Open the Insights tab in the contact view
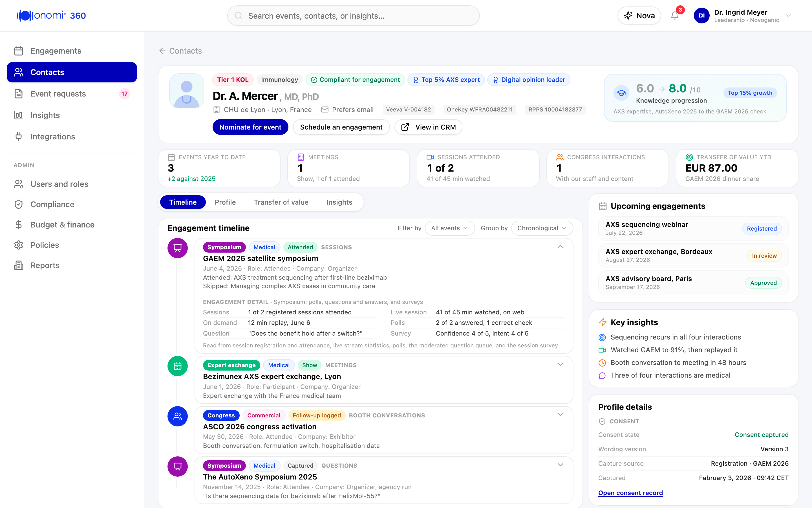This screenshot has width=812, height=508. pyautogui.click(x=339, y=202)
